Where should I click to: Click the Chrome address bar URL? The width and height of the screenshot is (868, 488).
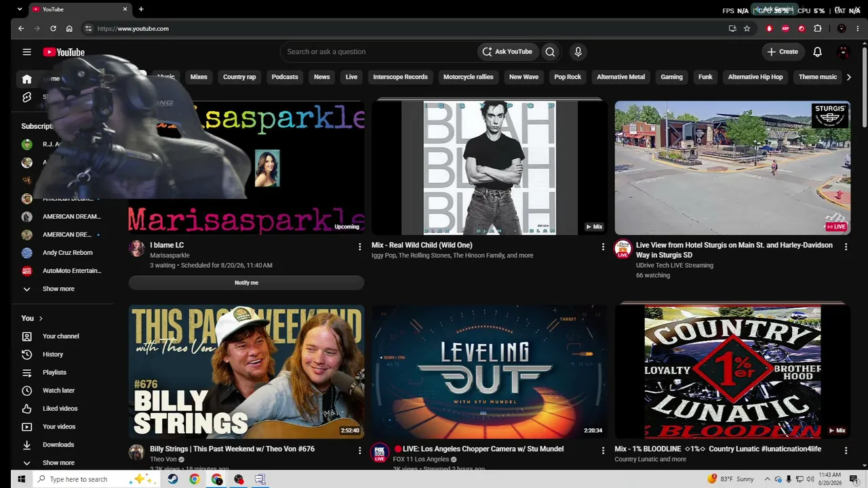click(133, 28)
